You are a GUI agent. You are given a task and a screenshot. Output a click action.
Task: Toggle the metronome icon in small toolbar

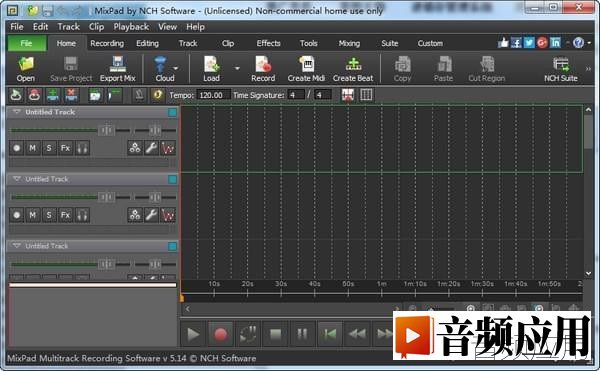pyautogui.click(x=139, y=95)
